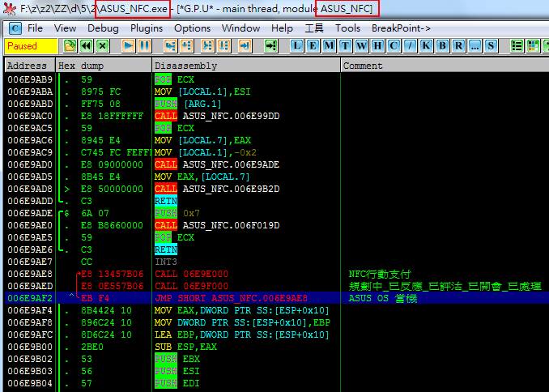Click the Trace Into toolbar icon
Viewport: 549px width, 392px height.
click(207, 46)
